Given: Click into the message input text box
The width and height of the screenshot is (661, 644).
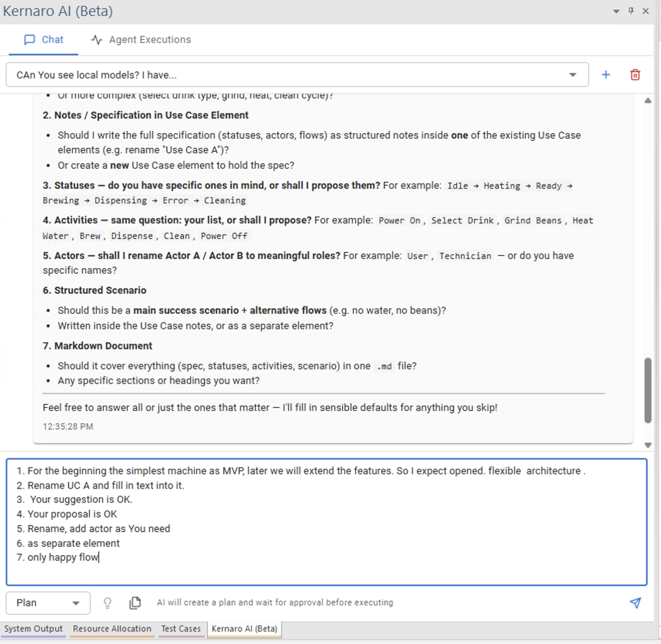Looking at the screenshot, I should (x=326, y=522).
